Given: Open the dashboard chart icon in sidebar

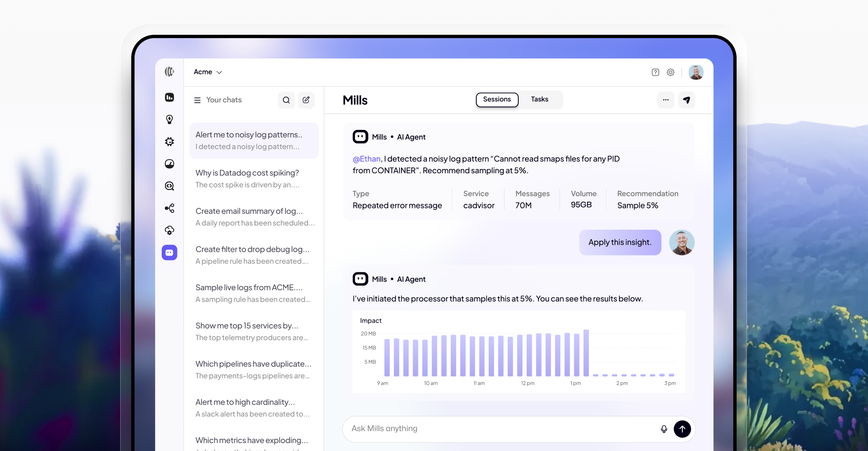Looking at the screenshot, I should click(169, 97).
